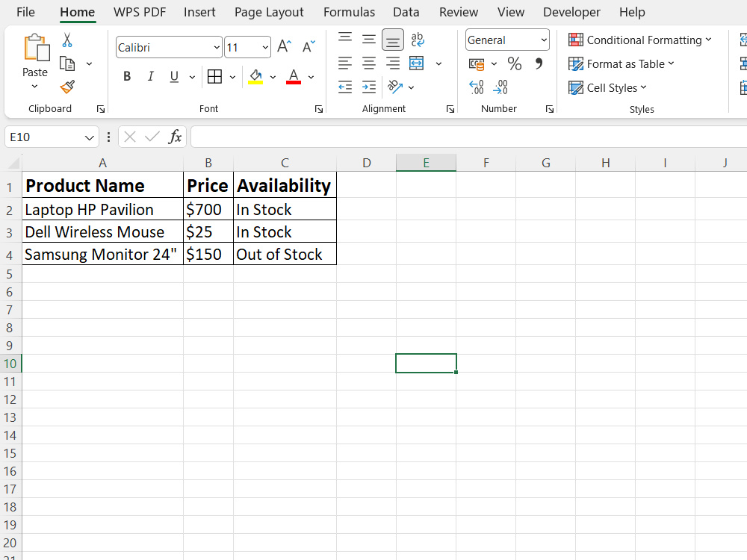Expand the fill color palette arrow
Viewport: 747px width, 560px height.
pos(273,77)
